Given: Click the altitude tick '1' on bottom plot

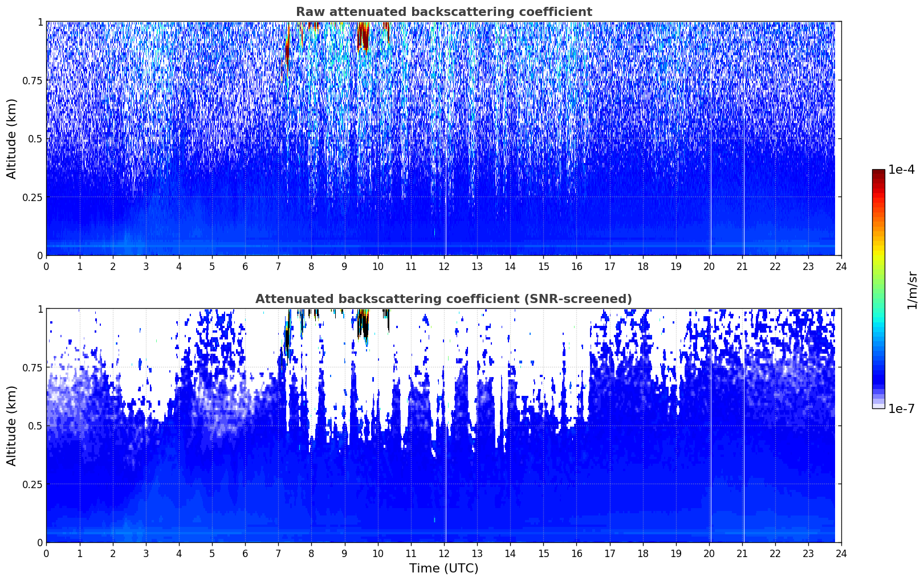Looking at the screenshot, I should click(x=40, y=309).
